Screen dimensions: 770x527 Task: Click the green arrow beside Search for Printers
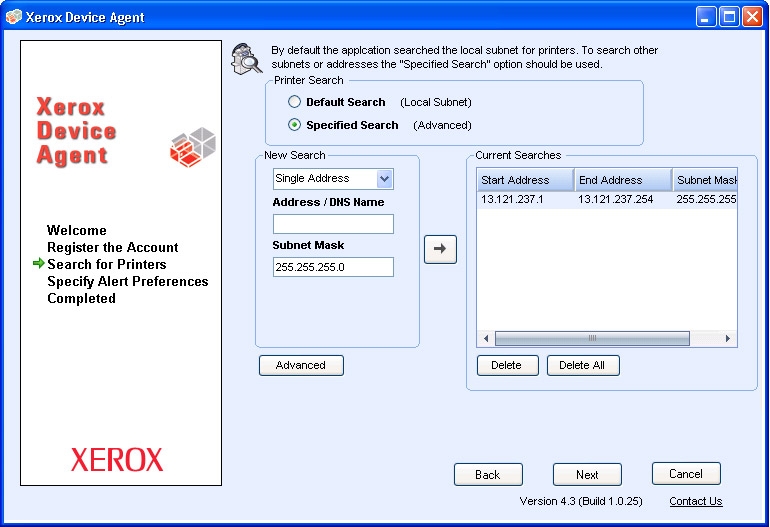[x=38, y=263]
